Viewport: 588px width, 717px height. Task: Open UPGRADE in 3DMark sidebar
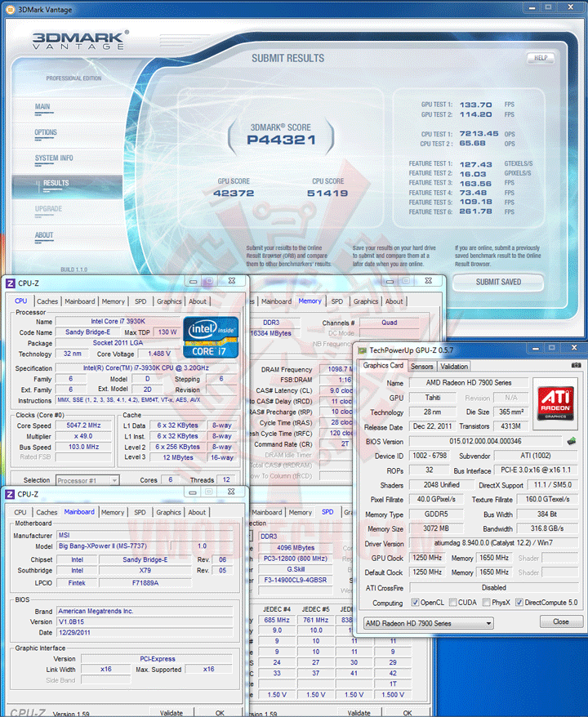tap(48, 209)
